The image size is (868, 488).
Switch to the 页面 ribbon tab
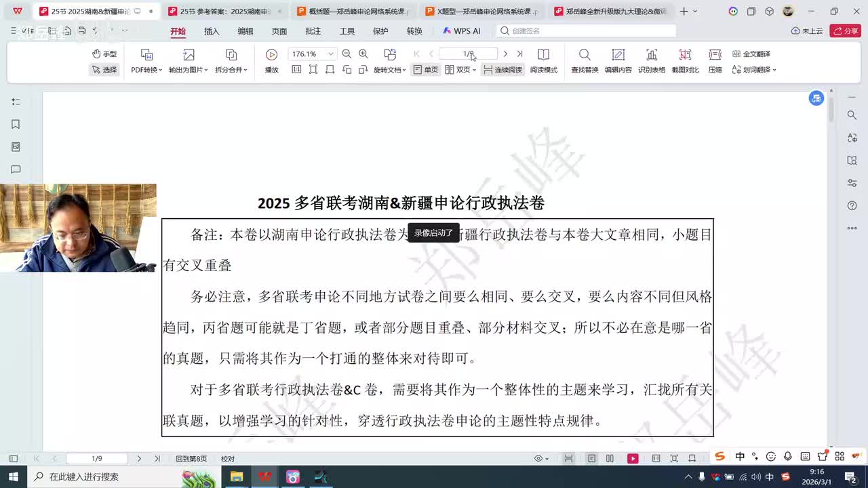[279, 31]
